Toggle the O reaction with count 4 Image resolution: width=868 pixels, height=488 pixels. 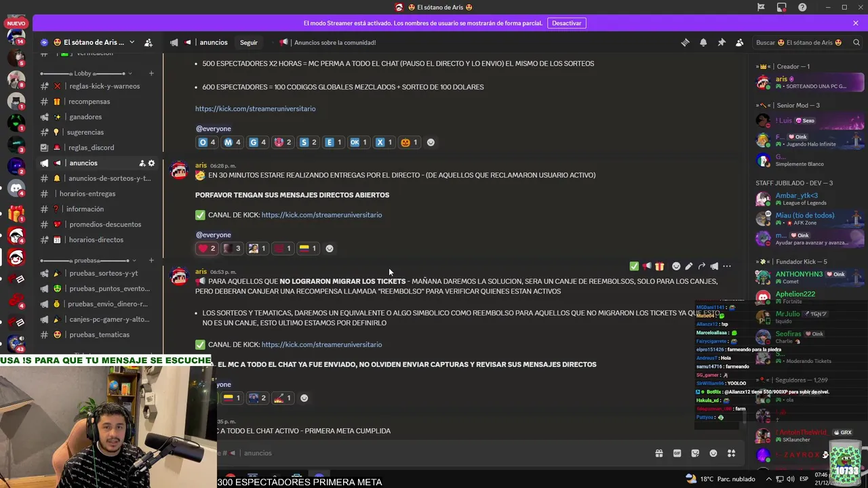[207, 142]
